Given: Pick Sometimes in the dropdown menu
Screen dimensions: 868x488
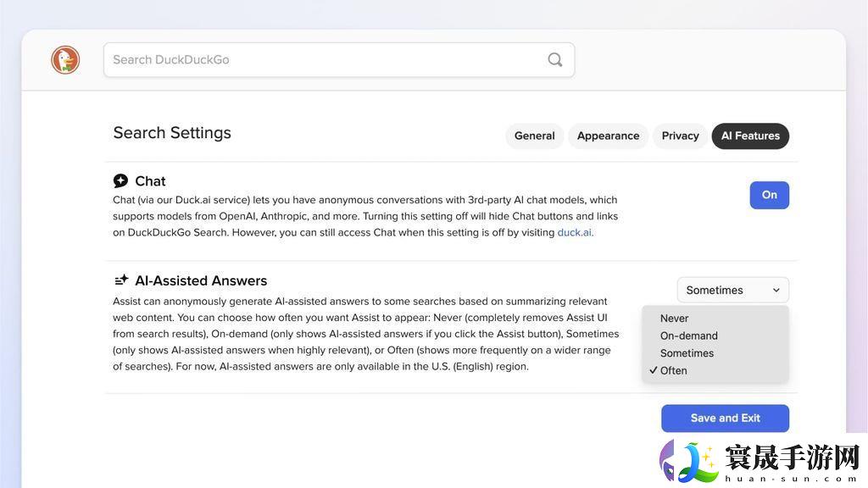Looking at the screenshot, I should 687,353.
